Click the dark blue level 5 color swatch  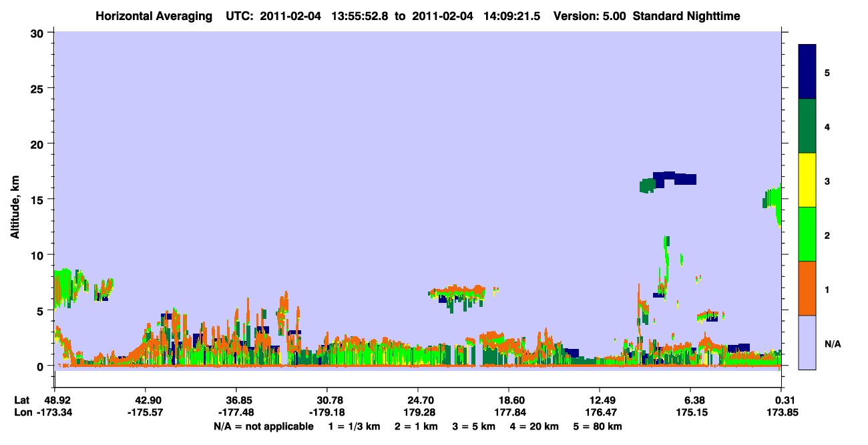pyautogui.click(x=807, y=72)
